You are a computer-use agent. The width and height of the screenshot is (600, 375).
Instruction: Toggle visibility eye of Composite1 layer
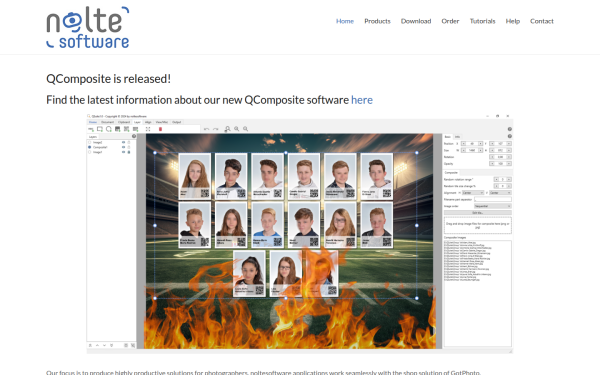click(x=123, y=147)
